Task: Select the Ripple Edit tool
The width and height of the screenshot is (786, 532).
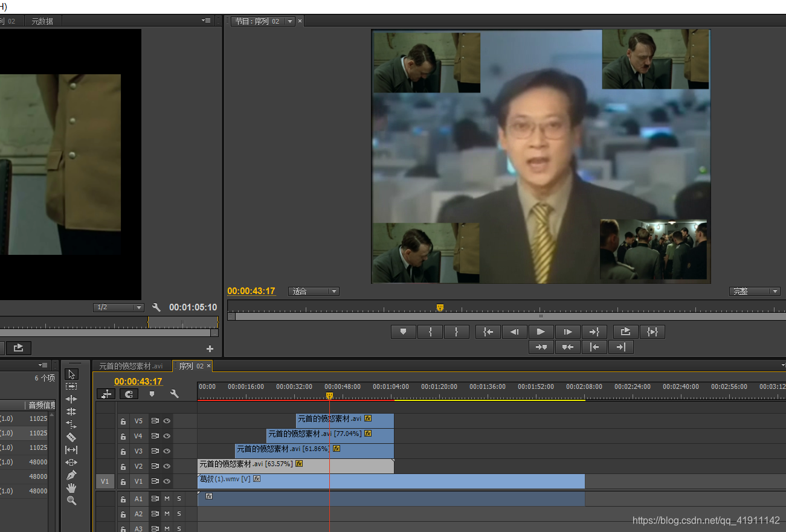Action: 71,399
